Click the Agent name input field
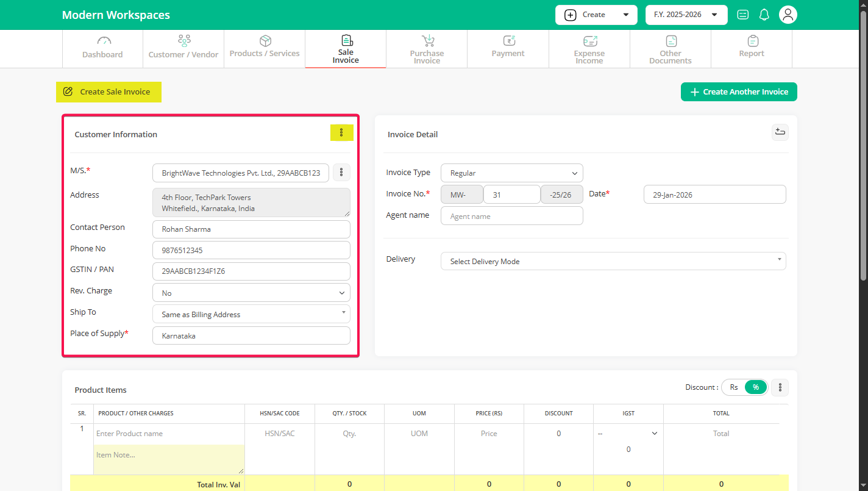Screen dimensions: 868x491 [x=511, y=217]
